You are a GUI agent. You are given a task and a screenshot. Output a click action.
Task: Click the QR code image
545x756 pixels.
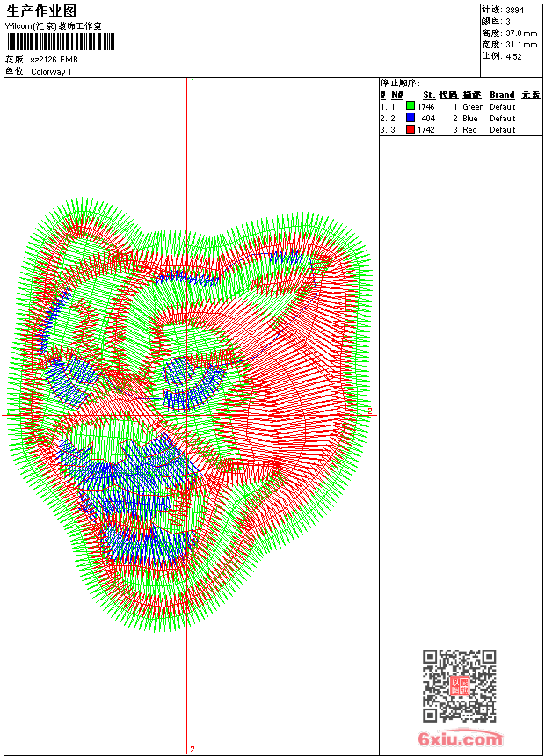[460, 685]
